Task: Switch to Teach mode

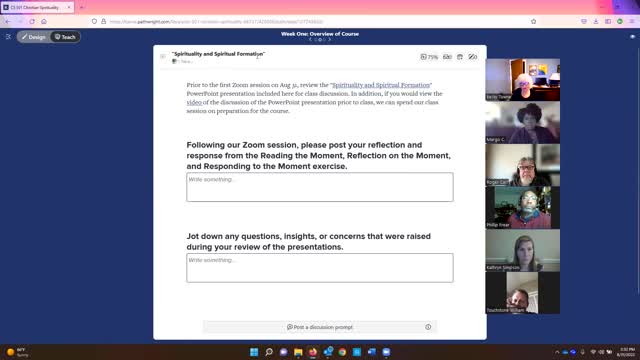Action: pyautogui.click(x=65, y=37)
